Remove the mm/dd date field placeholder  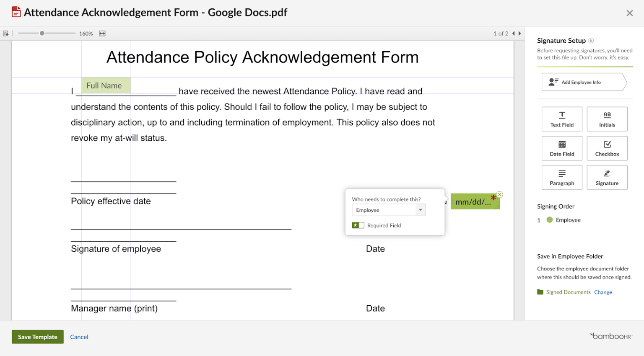pos(499,194)
